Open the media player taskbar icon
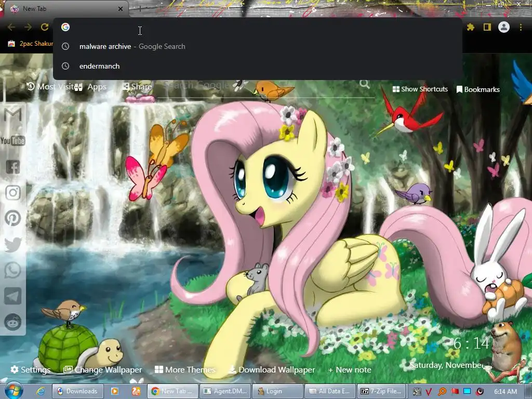The height and width of the screenshot is (399, 532). pyautogui.click(x=115, y=391)
